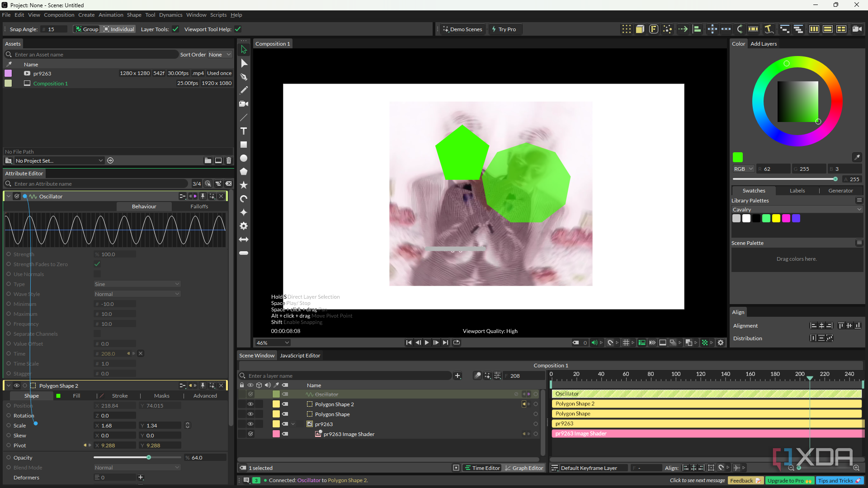Open the viewport zoom percentage dropdown
The height and width of the screenshot is (488, 868).
tap(273, 343)
